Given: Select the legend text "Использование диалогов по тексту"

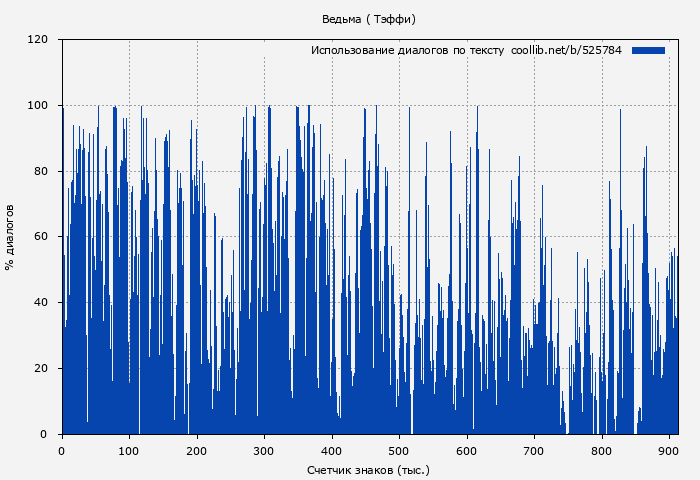Looking at the screenshot, I should coord(407,50).
